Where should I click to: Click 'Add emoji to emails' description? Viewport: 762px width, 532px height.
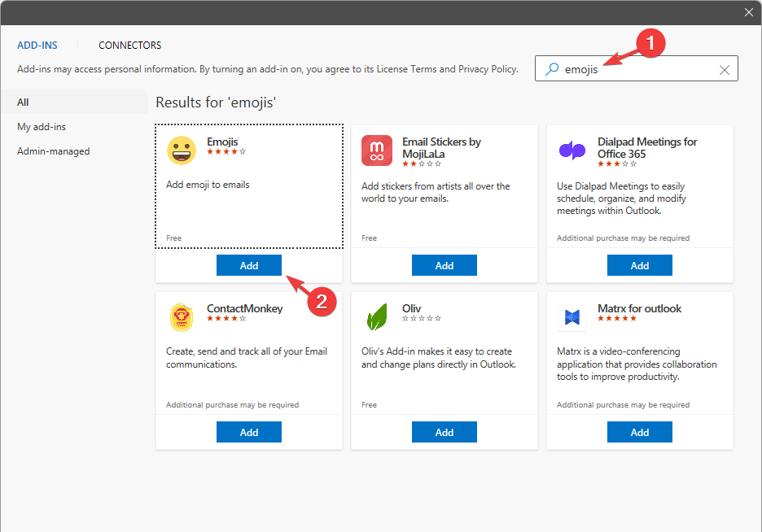point(208,185)
